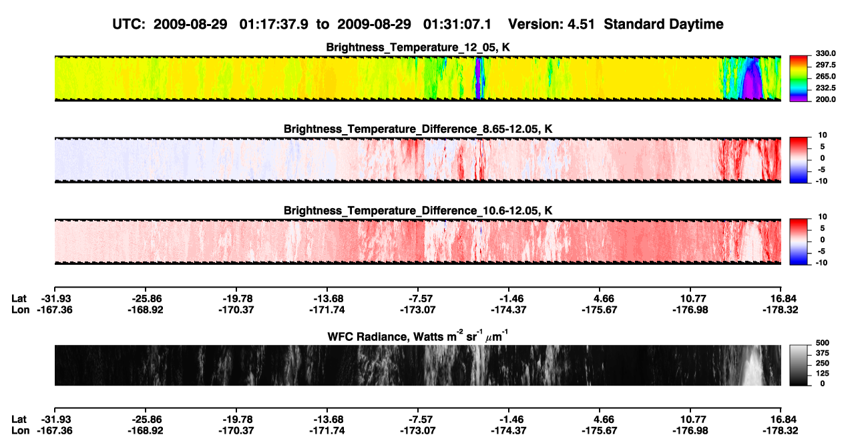Click the Lat label on the bottom axis
This screenshot has height=445, width=868.
(x=19, y=420)
